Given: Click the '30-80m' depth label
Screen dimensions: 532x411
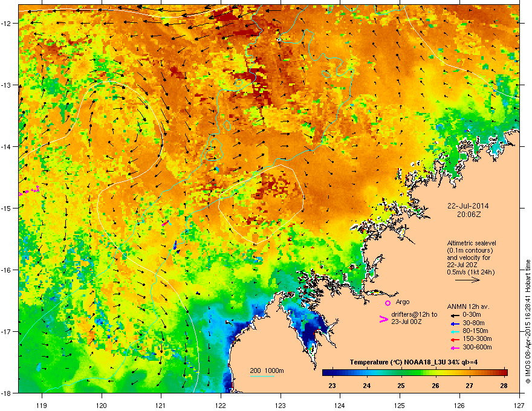Looking at the screenshot, I should click(x=473, y=323).
